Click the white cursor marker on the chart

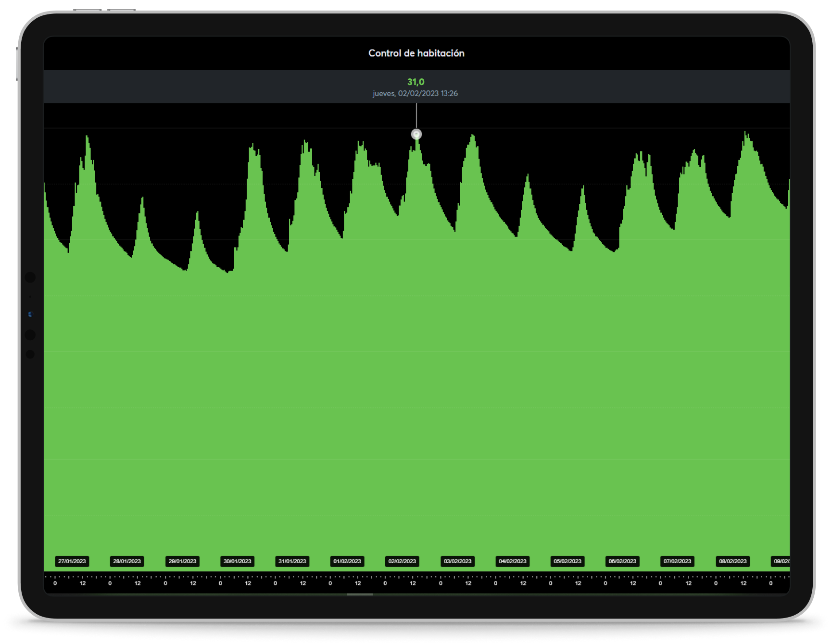(416, 134)
